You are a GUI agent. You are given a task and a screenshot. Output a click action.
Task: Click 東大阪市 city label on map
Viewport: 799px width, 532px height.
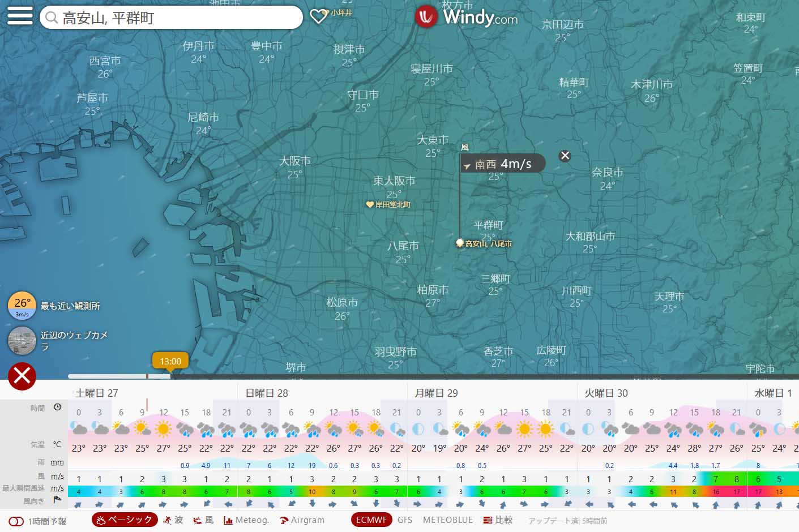[394, 181]
